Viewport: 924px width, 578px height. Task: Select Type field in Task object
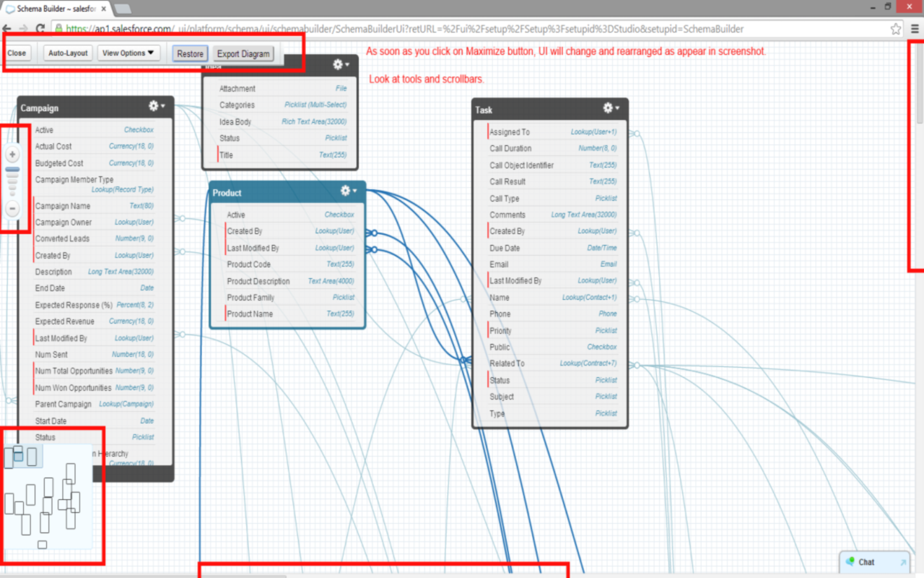click(553, 413)
